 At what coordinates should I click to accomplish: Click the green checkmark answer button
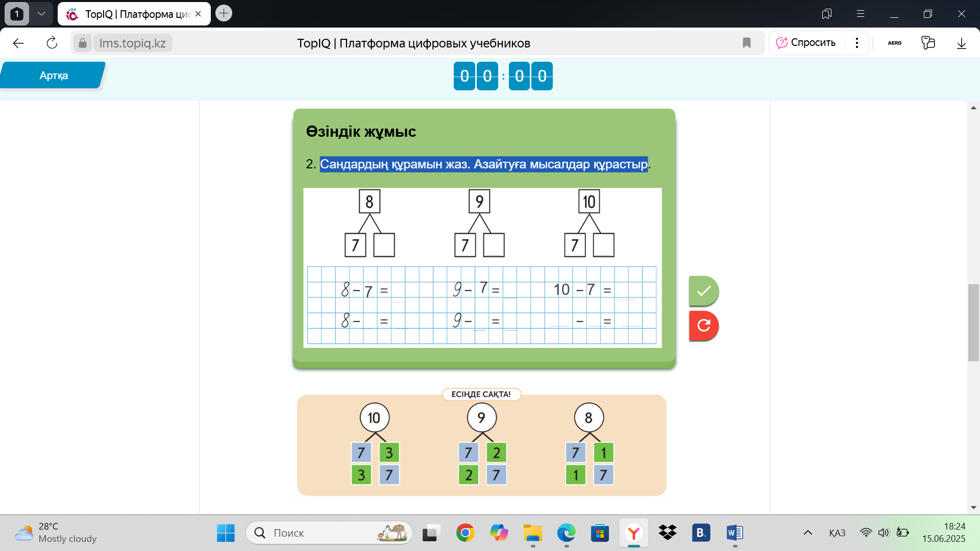click(703, 291)
